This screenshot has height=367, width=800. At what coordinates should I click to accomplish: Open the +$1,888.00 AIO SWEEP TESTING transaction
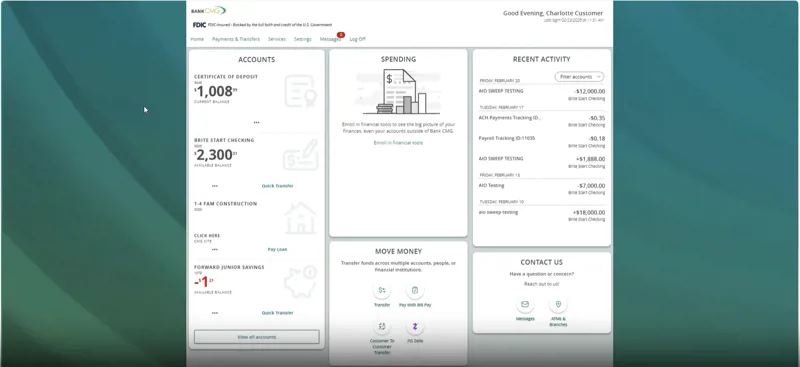click(x=542, y=162)
